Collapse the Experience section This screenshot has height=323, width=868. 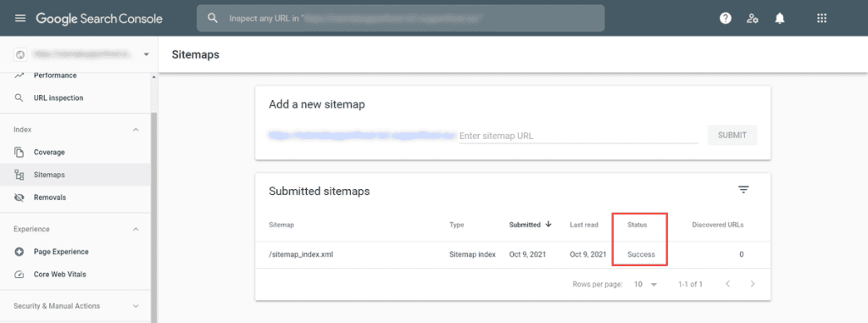coord(136,229)
